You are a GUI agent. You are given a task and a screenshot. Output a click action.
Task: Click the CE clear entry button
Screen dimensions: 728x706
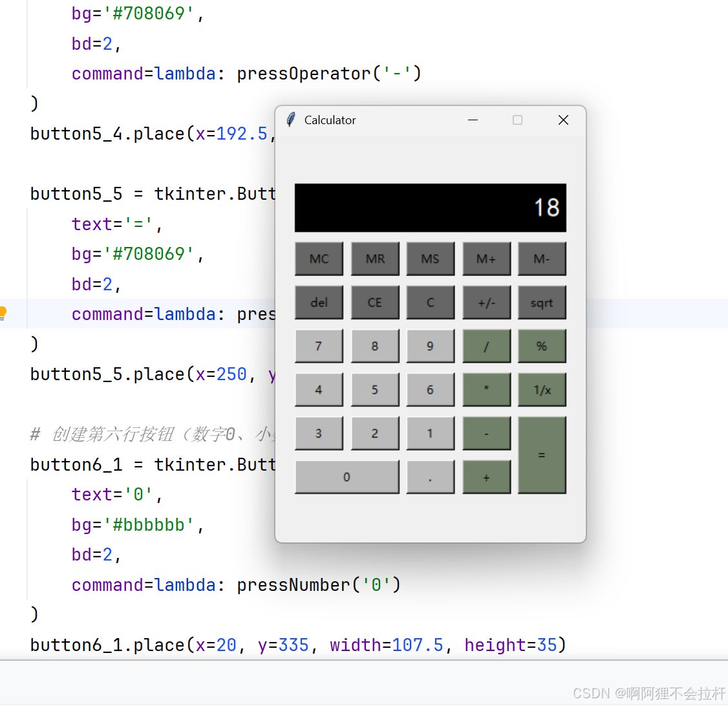click(375, 303)
